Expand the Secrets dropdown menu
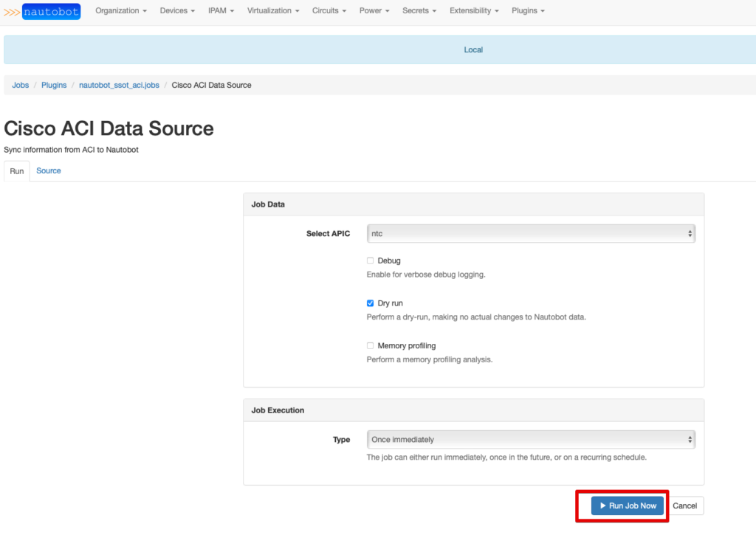This screenshot has width=756, height=535. 419,10
